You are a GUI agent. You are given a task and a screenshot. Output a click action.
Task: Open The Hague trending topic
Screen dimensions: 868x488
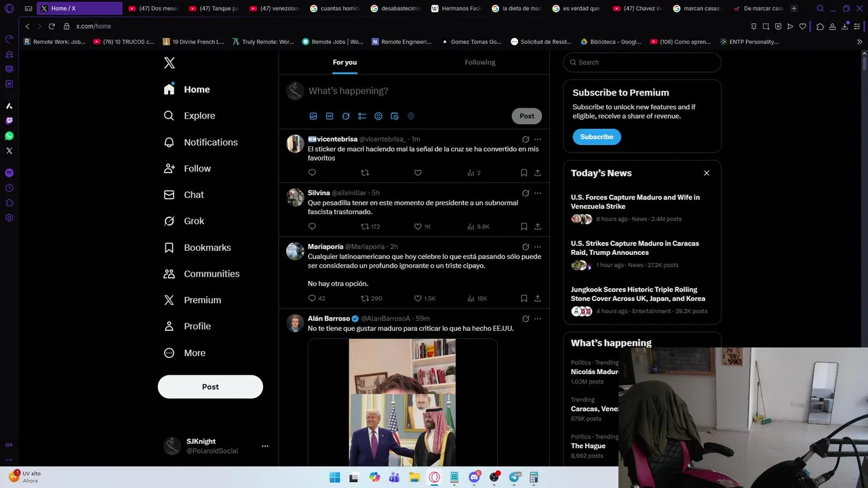coord(588,446)
